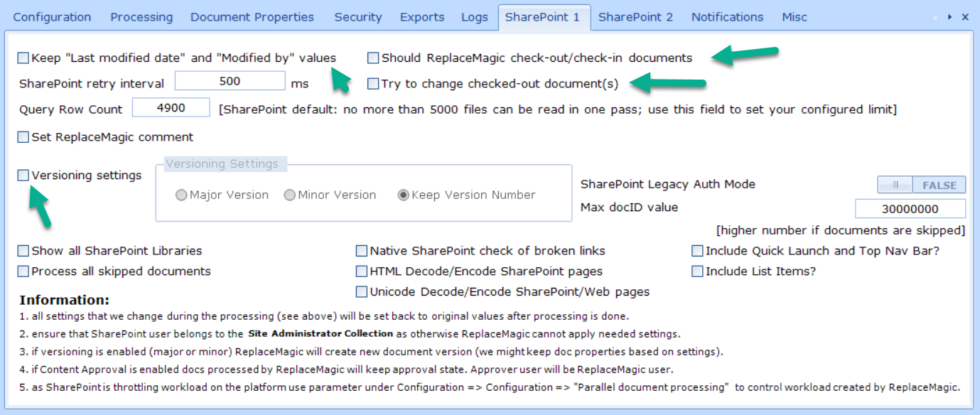Check Set ReplaceMagic comment option

23,137
